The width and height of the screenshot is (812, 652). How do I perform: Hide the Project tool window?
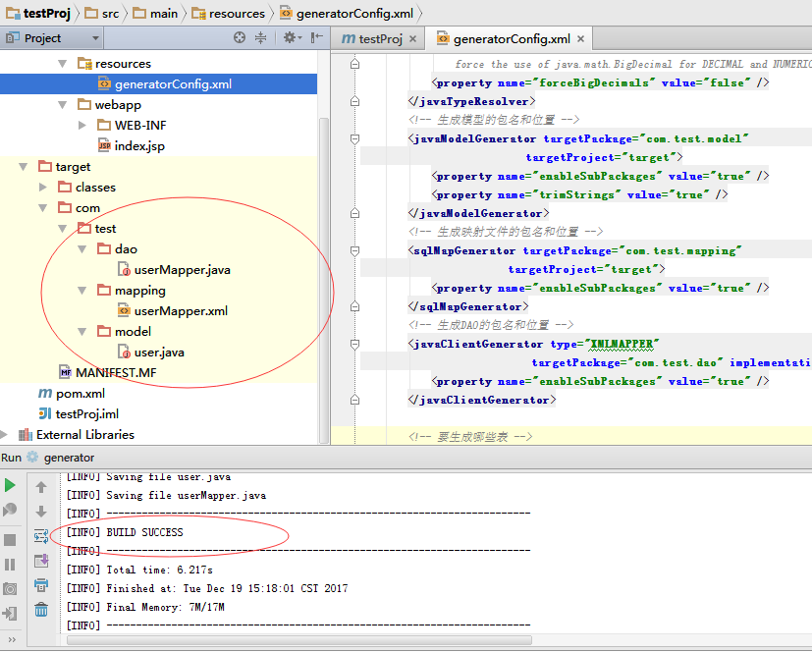click(x=317, y=37)
